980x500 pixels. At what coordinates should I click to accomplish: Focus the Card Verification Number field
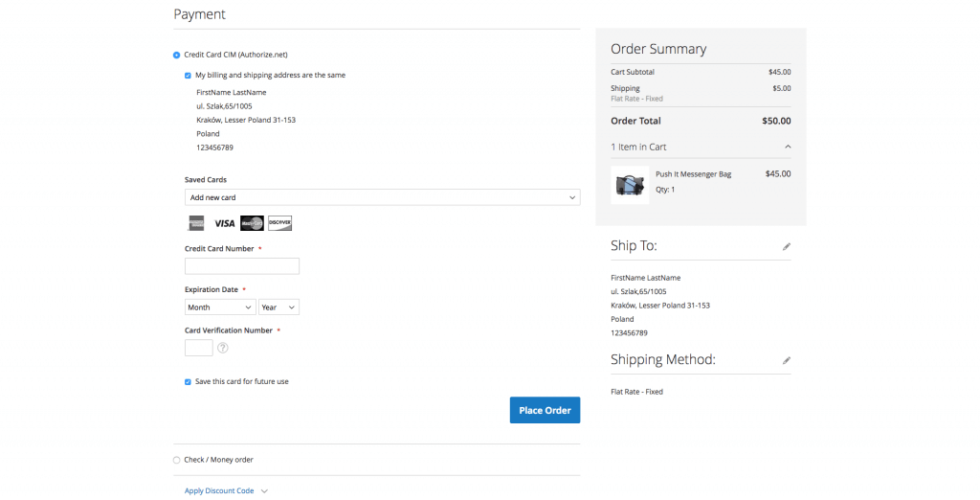click(198, 348)
